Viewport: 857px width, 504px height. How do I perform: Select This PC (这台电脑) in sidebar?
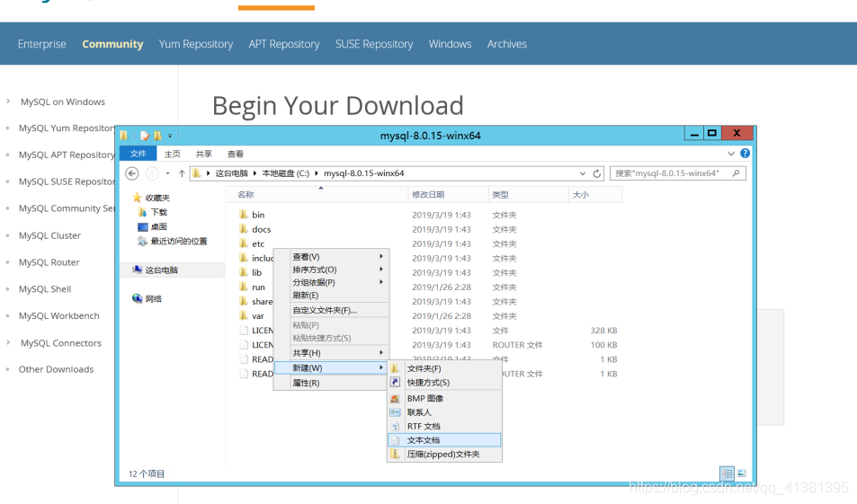pos(156,270)
